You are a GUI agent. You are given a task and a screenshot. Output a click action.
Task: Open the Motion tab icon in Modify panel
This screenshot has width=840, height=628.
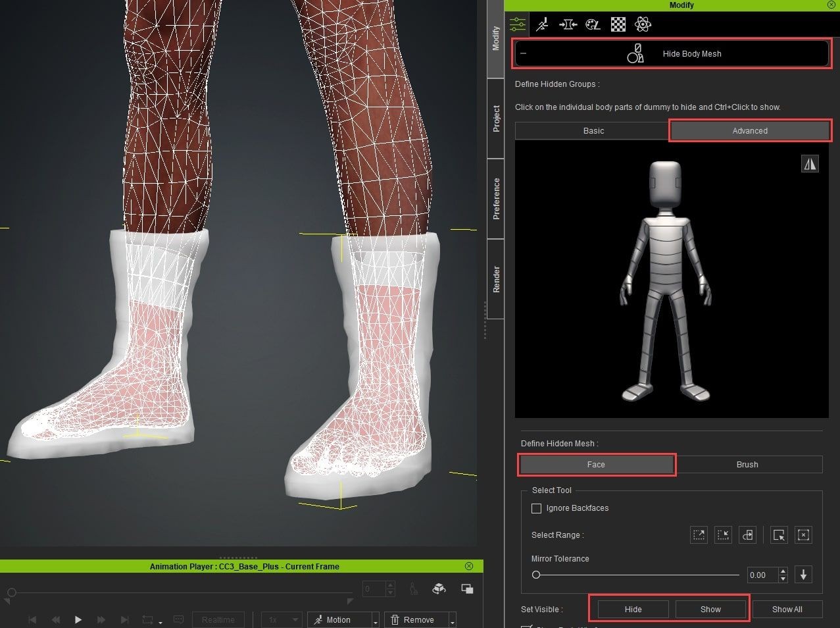[542, 25]
